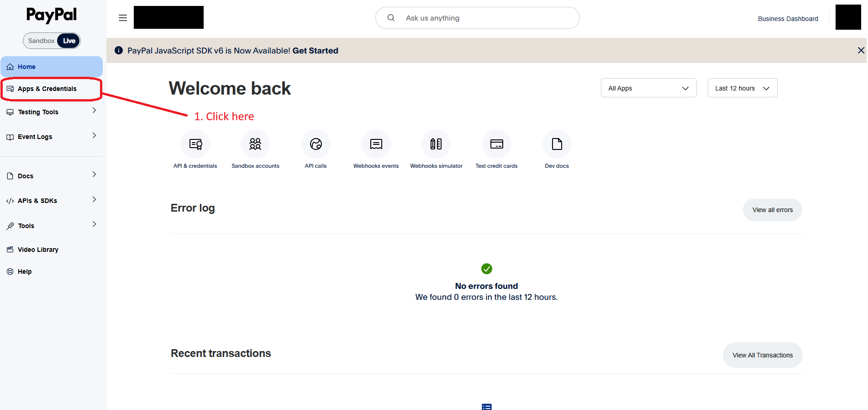Open the Test credit cards shortcut icon
Screen dimensions: 868x410
(x=497, y=144)
